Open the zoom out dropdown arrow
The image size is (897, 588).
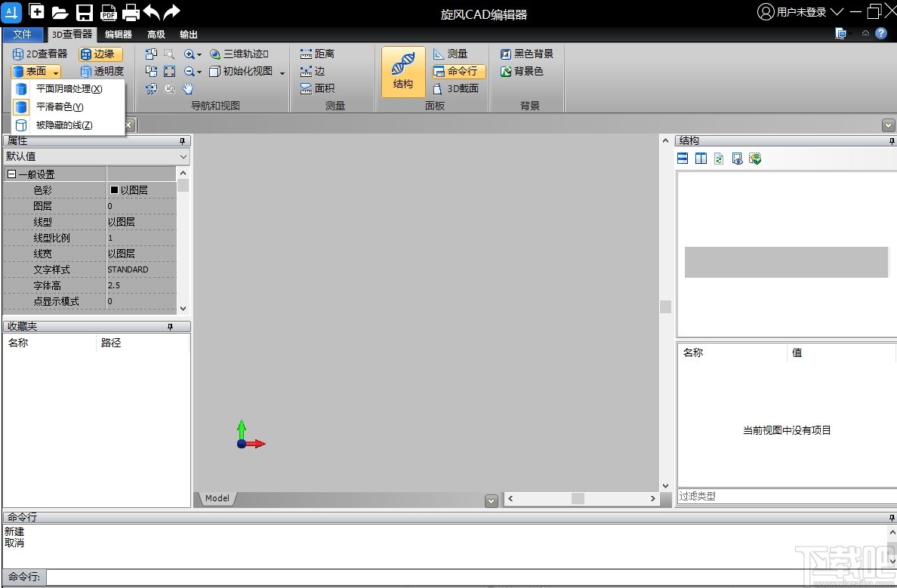[x=199, y=72]
